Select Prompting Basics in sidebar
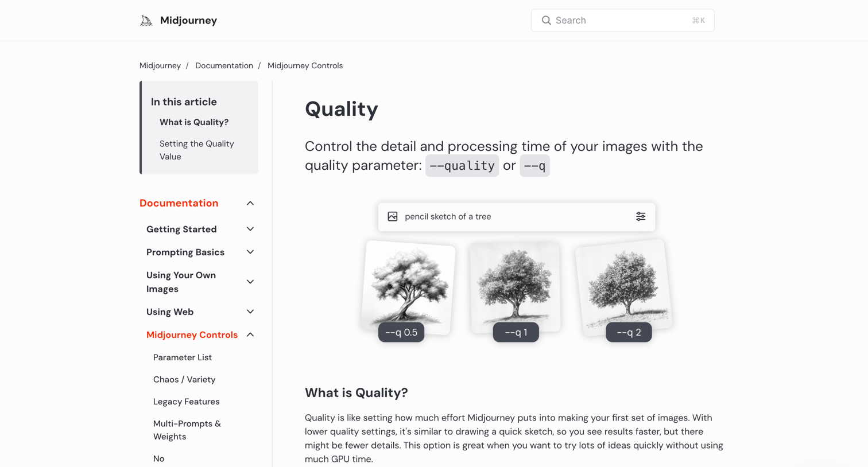 coord(185,252)
